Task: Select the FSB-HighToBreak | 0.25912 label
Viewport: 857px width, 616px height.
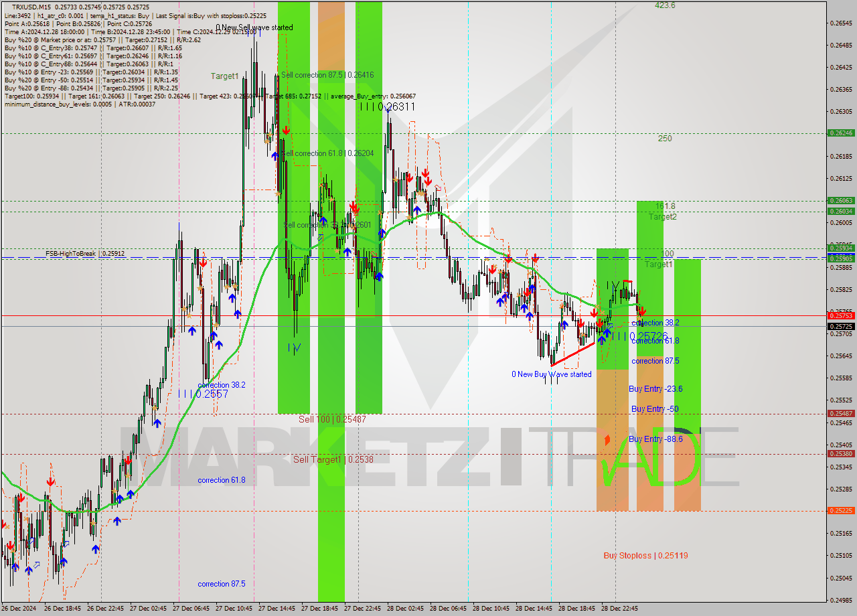Action: [x=85, y=254]
